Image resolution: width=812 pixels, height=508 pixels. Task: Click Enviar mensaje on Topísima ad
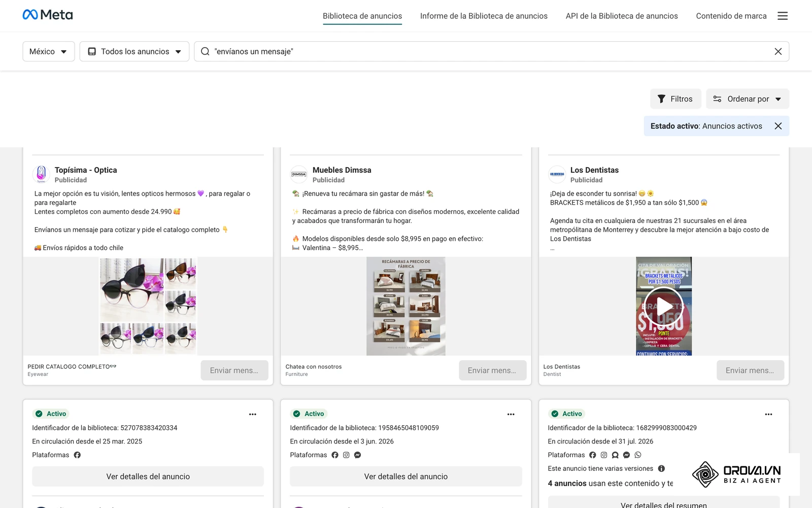click(234, 370)
